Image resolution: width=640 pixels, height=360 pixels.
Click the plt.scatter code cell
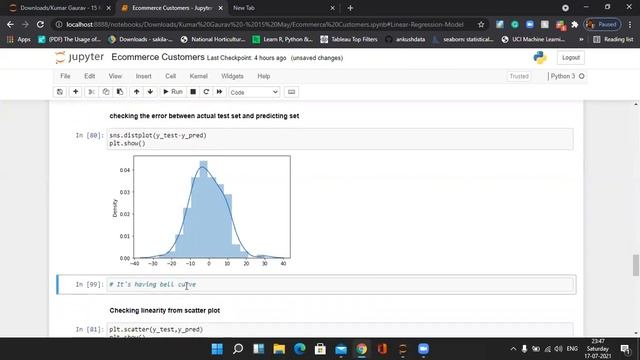point(340,330)
